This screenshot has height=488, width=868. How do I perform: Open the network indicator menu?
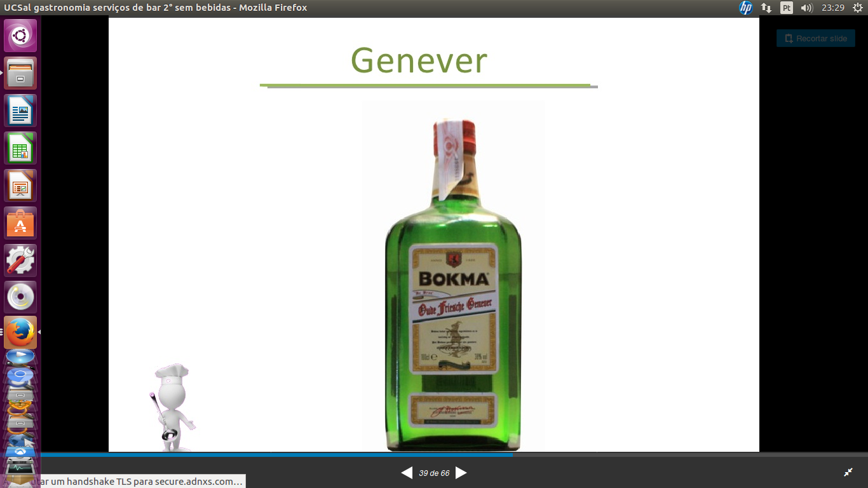click(766, 8)
